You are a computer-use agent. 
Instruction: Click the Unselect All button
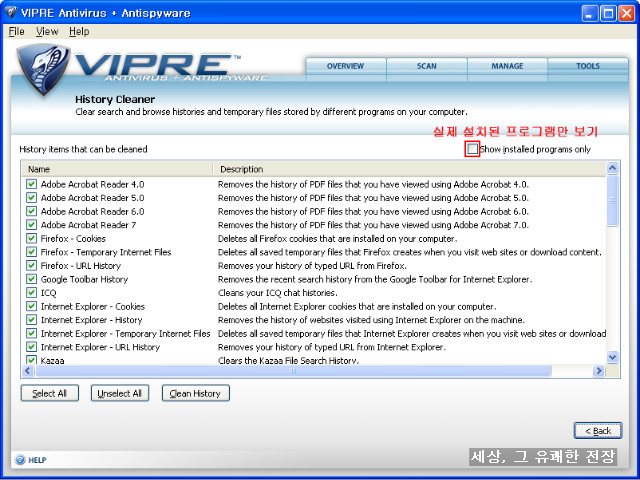[x=120, y=393]
